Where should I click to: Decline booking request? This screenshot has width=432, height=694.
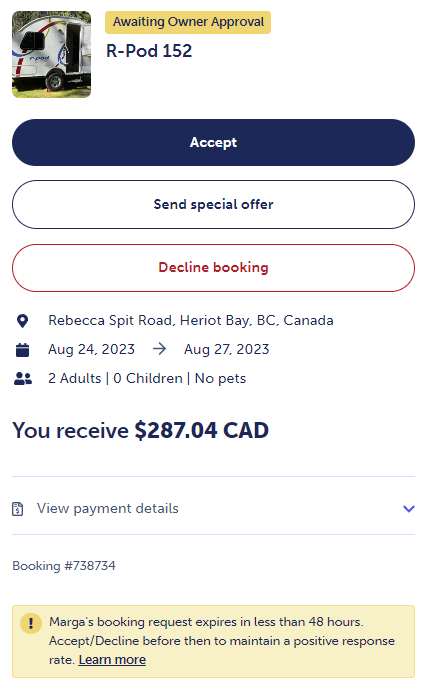click(x=213, y=268)
